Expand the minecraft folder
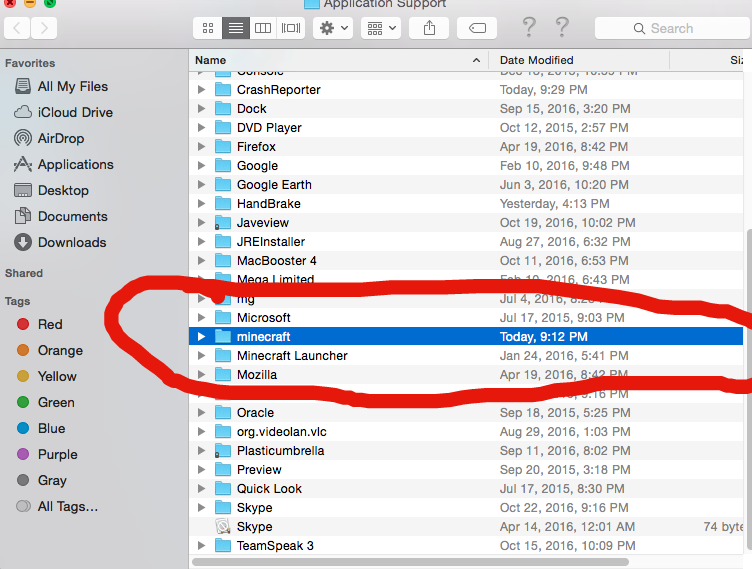 [x=201, y=336]
